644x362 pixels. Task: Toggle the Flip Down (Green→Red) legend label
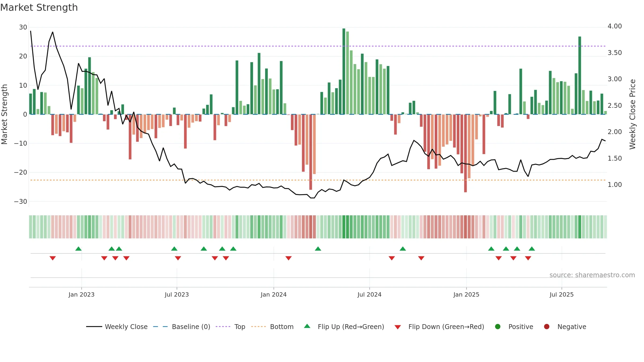point(446,327)
